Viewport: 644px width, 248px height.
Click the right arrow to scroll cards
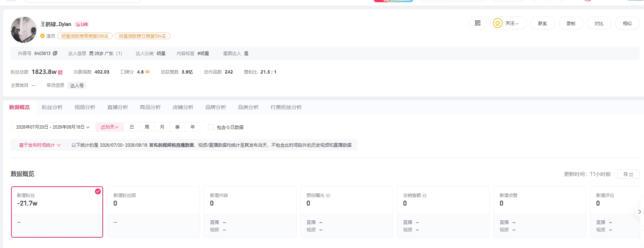point(640,212)
